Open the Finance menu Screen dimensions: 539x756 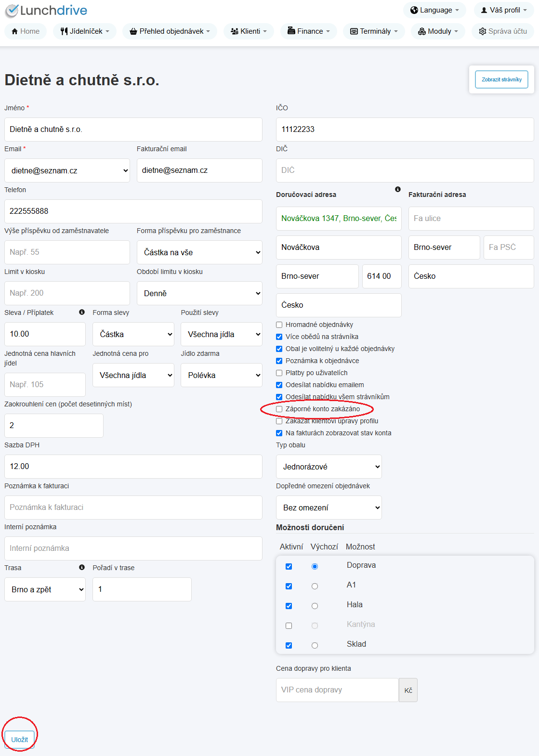pyautogui.click(x=309, y=31)
